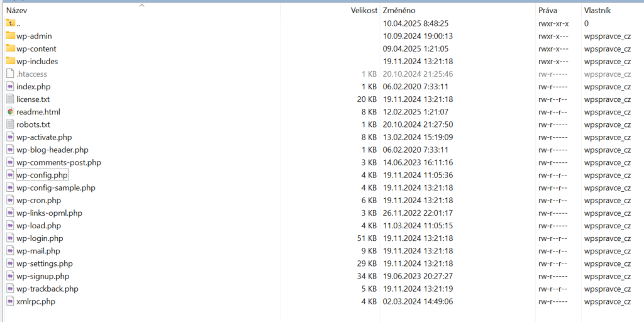This screenshot has height=322, width=644.
Task: Select the wp-links-opml.php file name
Action: (x=50, y=214)
